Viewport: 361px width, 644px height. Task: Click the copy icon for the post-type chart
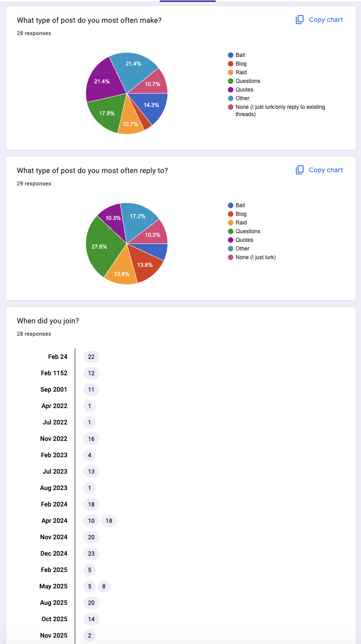[x=299, y=20]
